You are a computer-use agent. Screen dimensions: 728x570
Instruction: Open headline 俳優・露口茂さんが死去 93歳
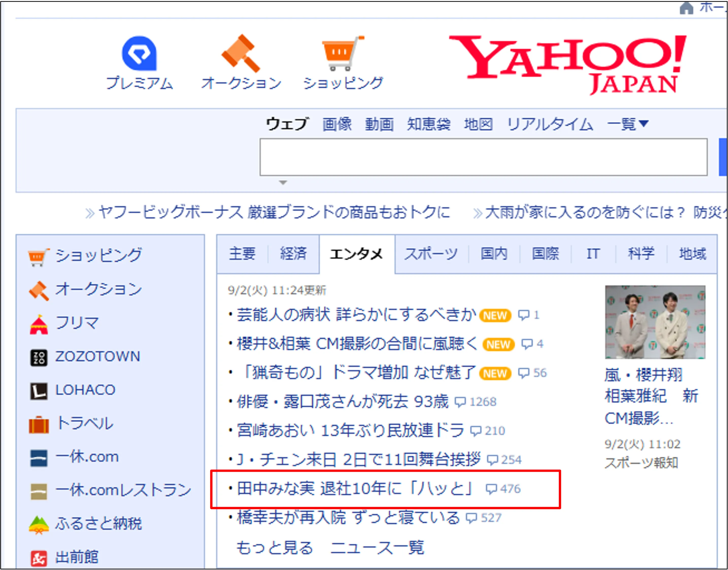coord(343,402)
